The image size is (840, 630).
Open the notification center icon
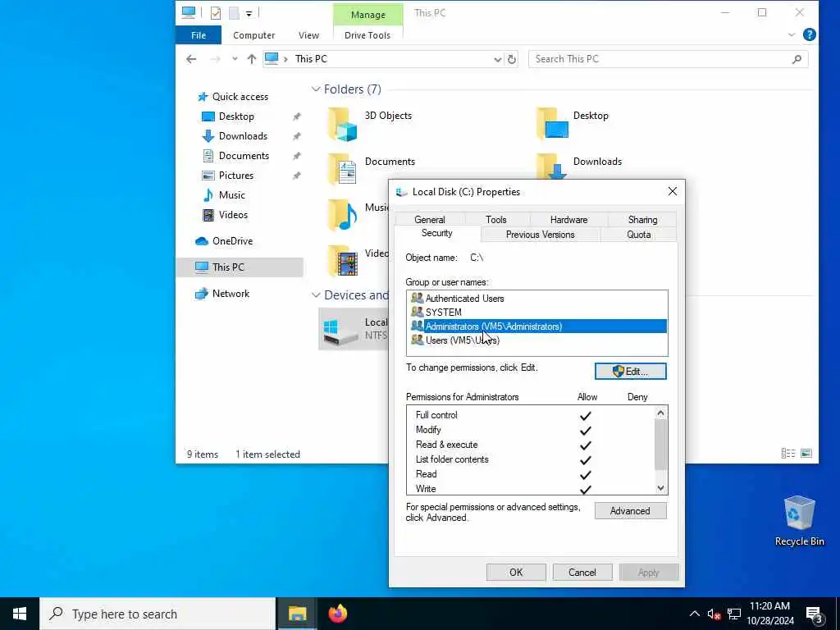815,614
